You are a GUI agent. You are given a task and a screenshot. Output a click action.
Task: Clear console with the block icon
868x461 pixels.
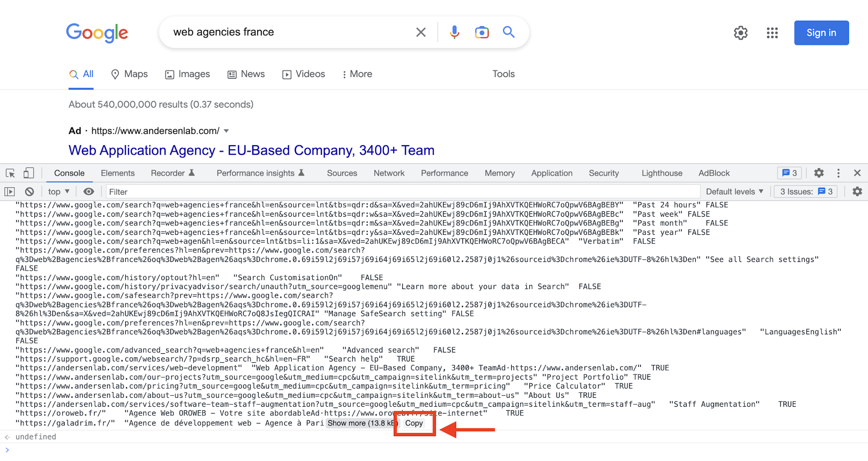pos(29,191)
